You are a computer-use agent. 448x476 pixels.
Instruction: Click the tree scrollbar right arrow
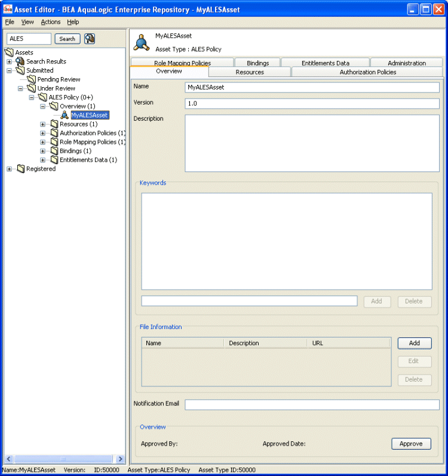[x=121, y=459]
